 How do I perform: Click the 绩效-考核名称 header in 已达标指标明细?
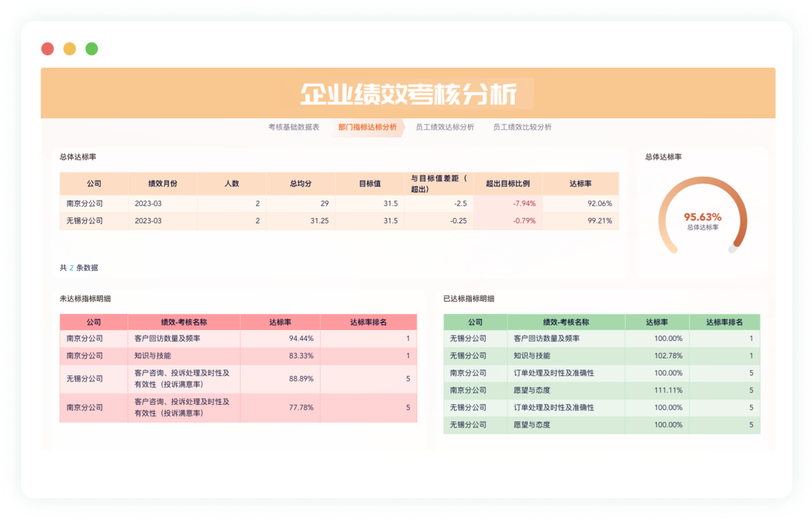(566, 322)
